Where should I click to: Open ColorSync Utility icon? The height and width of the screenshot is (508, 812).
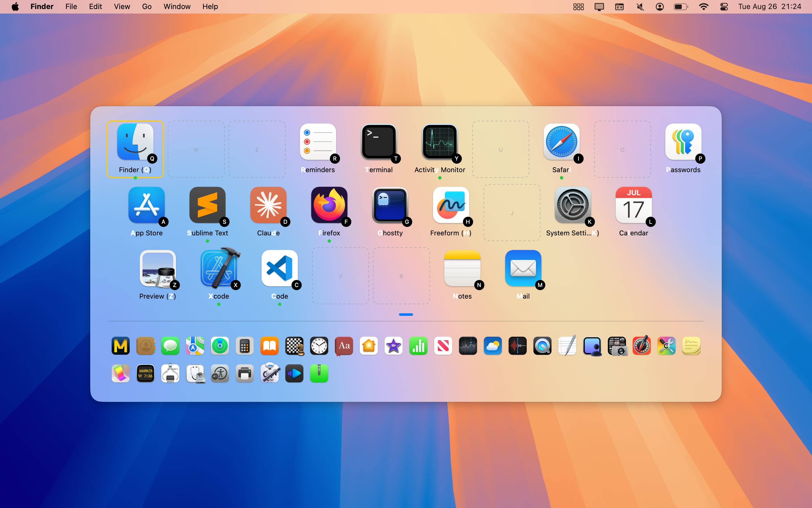667,346
